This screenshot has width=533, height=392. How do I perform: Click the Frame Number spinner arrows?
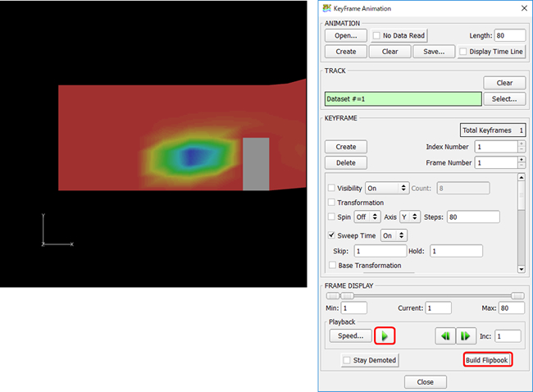click(521, 162)
